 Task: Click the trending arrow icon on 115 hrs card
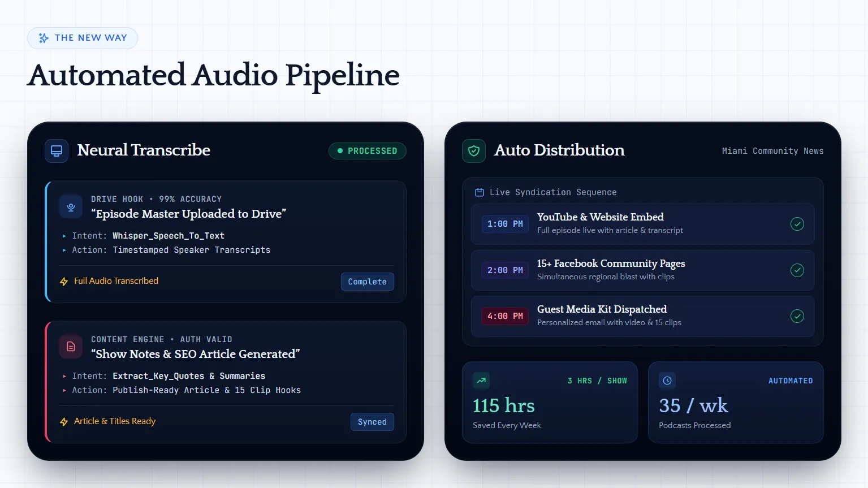481,381
